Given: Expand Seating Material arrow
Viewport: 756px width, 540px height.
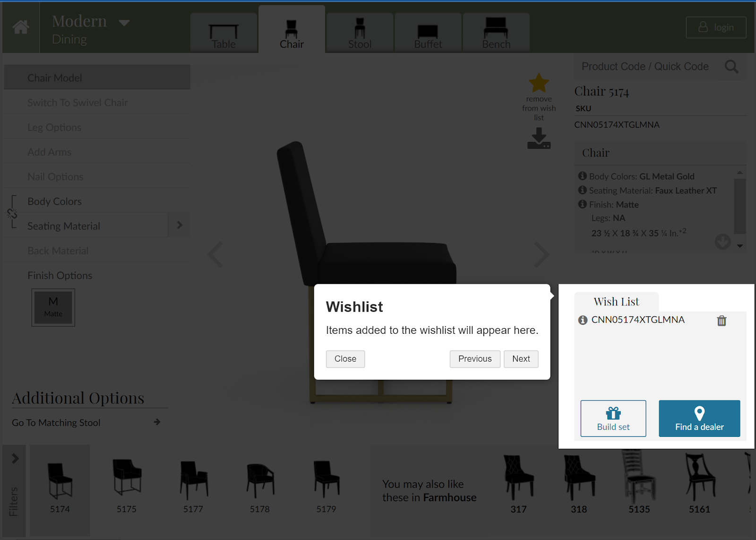Looking at the screenshot, I should [x=180, y=226].
